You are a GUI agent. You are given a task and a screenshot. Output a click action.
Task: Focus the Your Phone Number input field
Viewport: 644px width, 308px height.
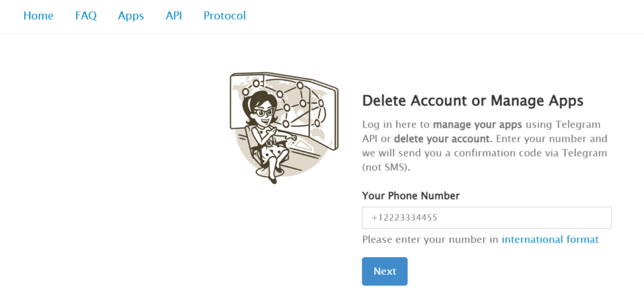pyautogui.click(x=486, y=217)
